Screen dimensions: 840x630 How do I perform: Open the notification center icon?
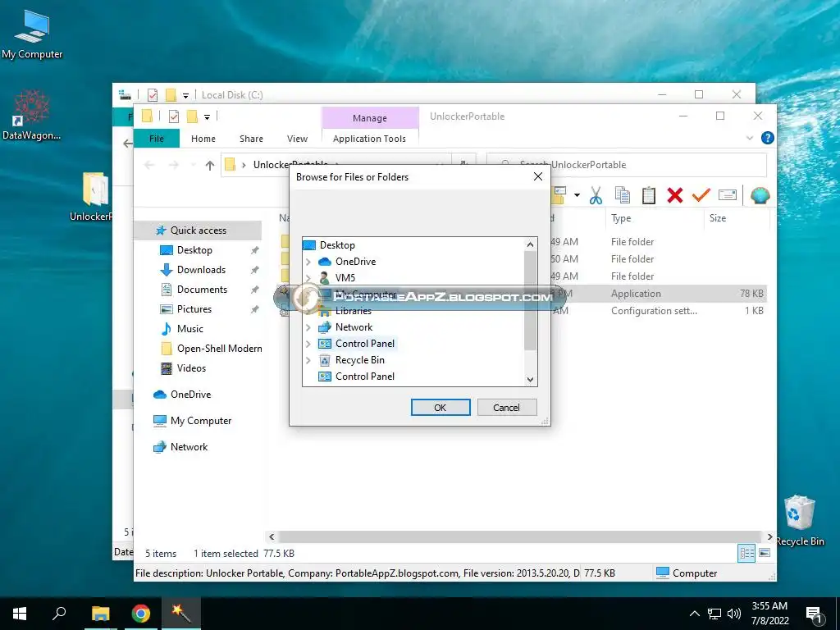pos(814,614)
